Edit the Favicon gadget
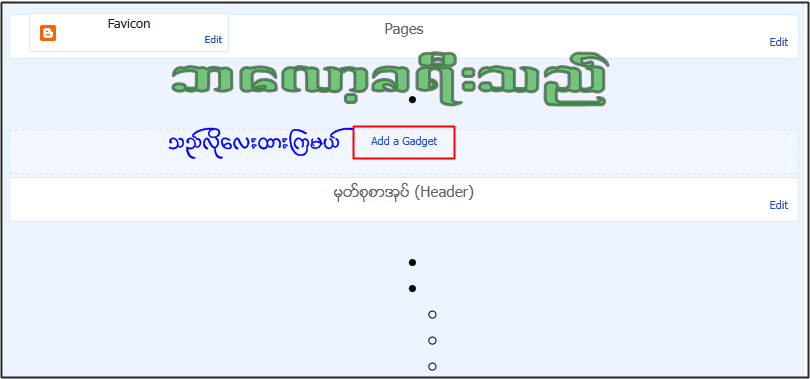 click(213, 40)
